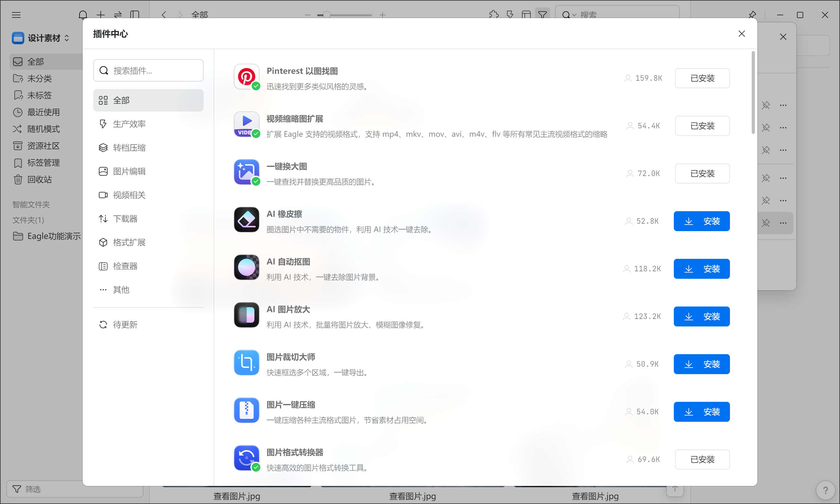Expand 待更新 plugin updates section
840x504 pixels.
[x=125, y=324]
